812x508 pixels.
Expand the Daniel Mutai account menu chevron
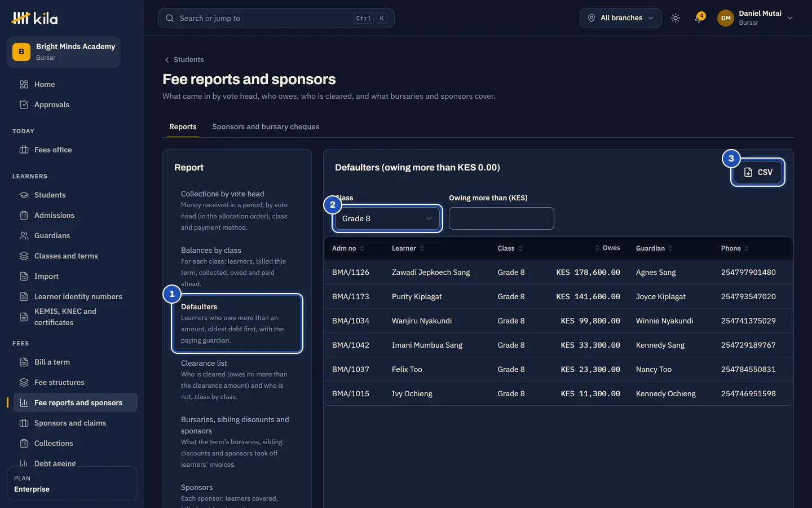click(790, 18)
